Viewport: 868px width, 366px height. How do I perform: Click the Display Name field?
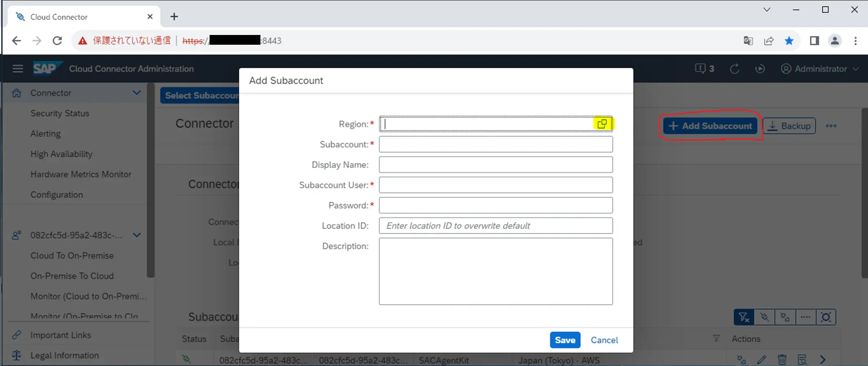click(x=496, y=165)
